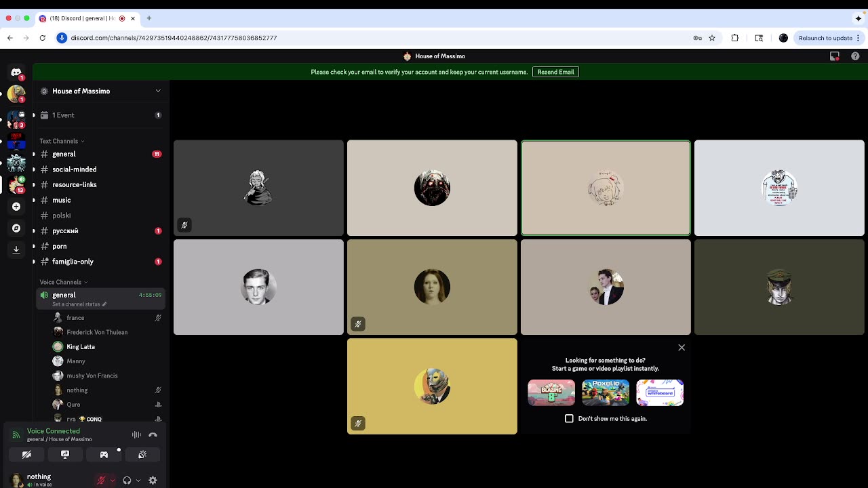Click the Resend Email button
The width and height of the screenshot is (868, 488).
(x=555, y=72)
